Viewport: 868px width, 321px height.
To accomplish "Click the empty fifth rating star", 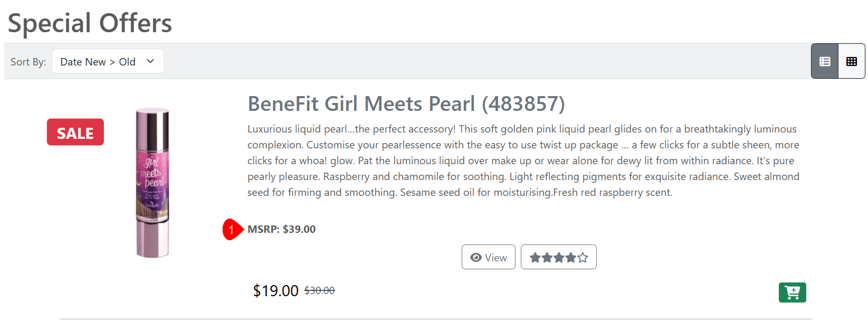I will [x=583, y=258].
